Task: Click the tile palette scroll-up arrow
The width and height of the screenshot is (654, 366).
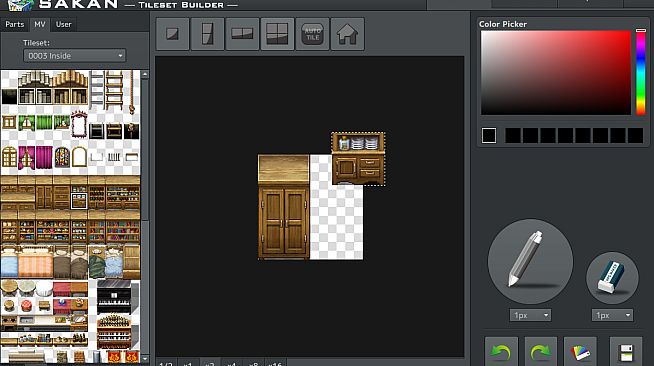Action: click(x=145, y=75)
